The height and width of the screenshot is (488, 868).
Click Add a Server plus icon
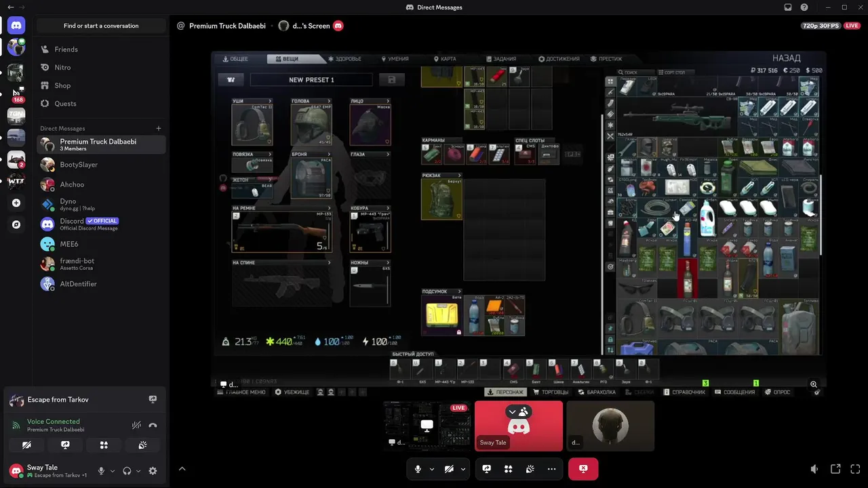coord(16,203)
